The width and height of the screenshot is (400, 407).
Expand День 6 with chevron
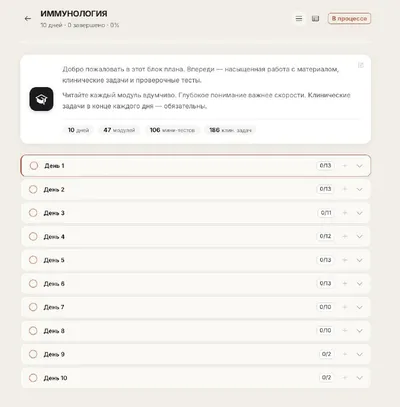pos(359,284)
